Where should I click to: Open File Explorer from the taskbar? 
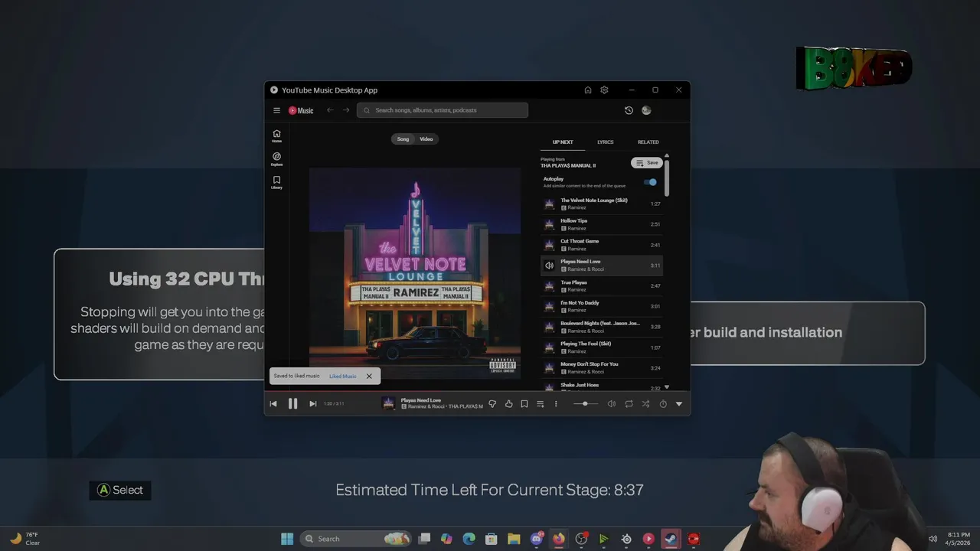[514, 539]
